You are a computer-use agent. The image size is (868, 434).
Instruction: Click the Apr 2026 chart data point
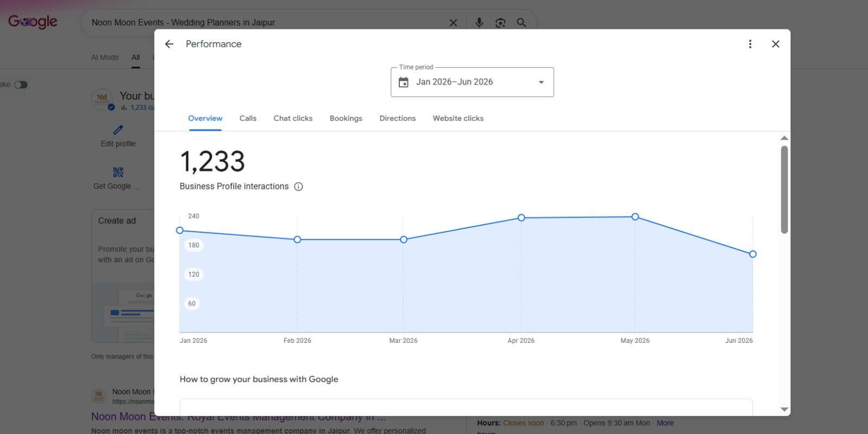coord(521,218)
